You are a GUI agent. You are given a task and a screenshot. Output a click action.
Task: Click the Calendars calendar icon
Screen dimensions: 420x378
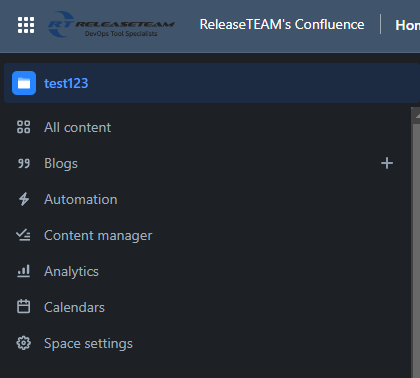24,307
